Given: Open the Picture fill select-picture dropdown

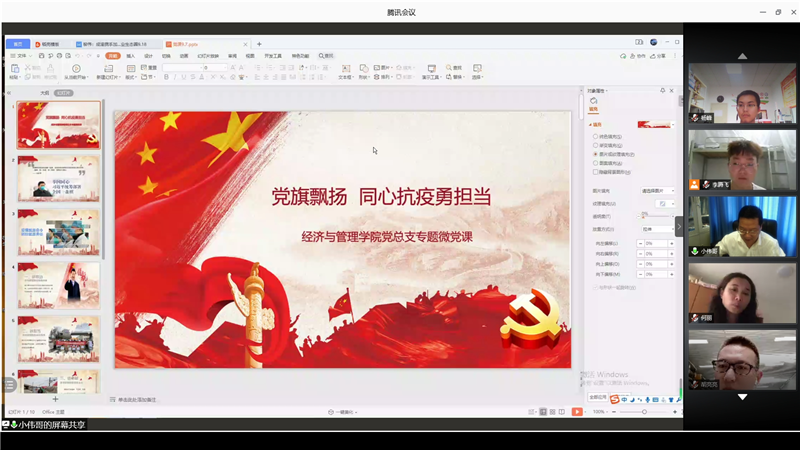Looking at the screenshot, I should tap(658, 191).
